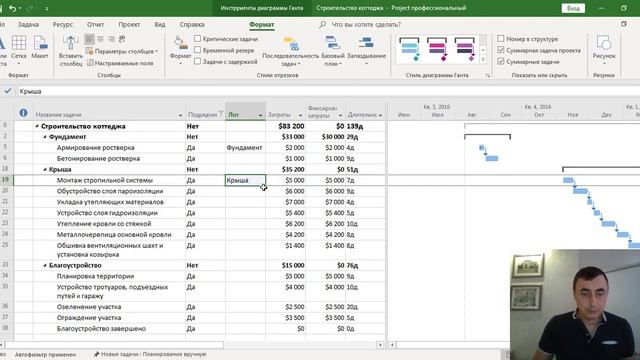Open the Gantt chart style dialog launcher

click(x=488, y=76)
